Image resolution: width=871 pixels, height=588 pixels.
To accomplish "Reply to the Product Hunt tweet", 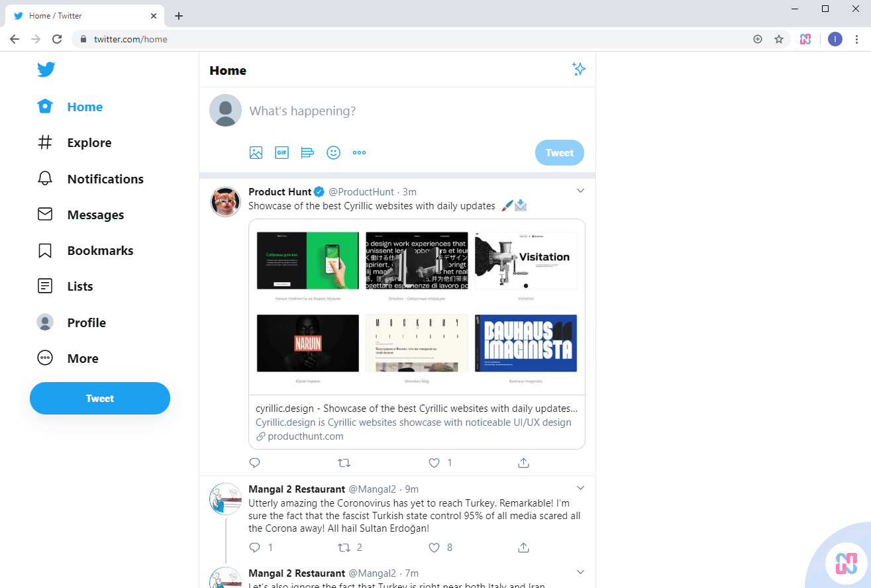I will point(254,463).
